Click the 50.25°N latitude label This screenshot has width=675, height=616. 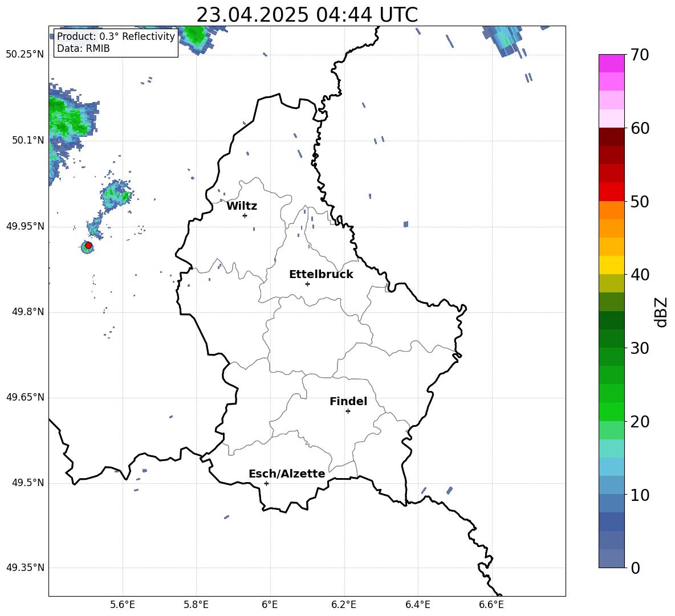pyautogui.click(x=25, y=55)
